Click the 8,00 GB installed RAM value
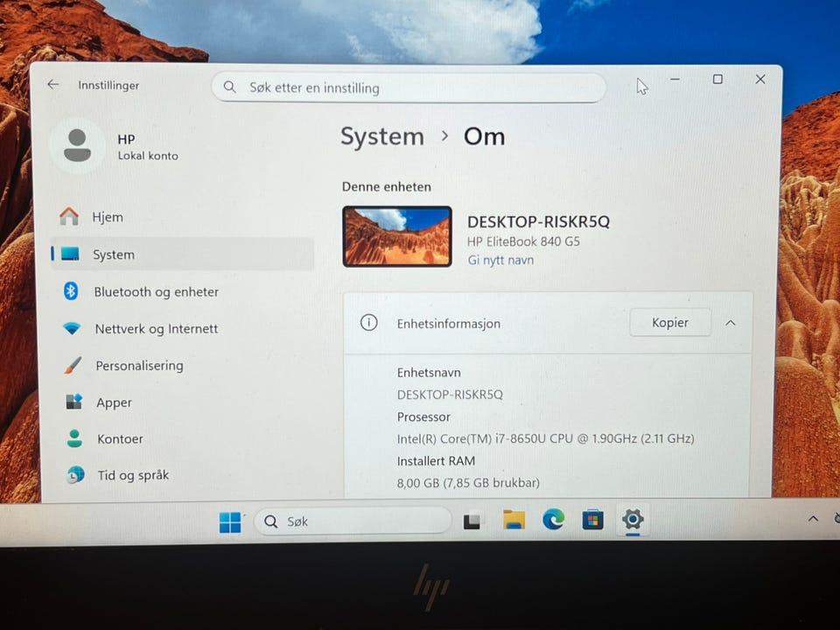840x630 pixels. point(468,483)
